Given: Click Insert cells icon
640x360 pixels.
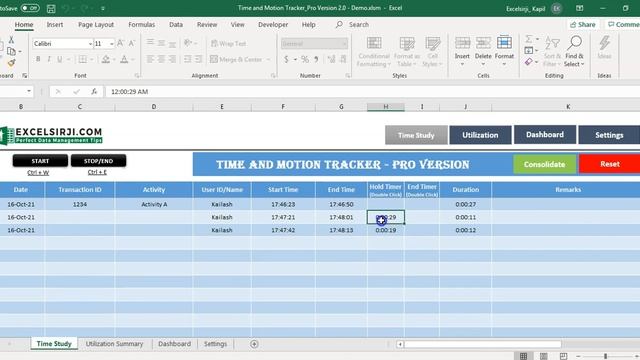Looking at the screenshot, I should click(462, 43).
